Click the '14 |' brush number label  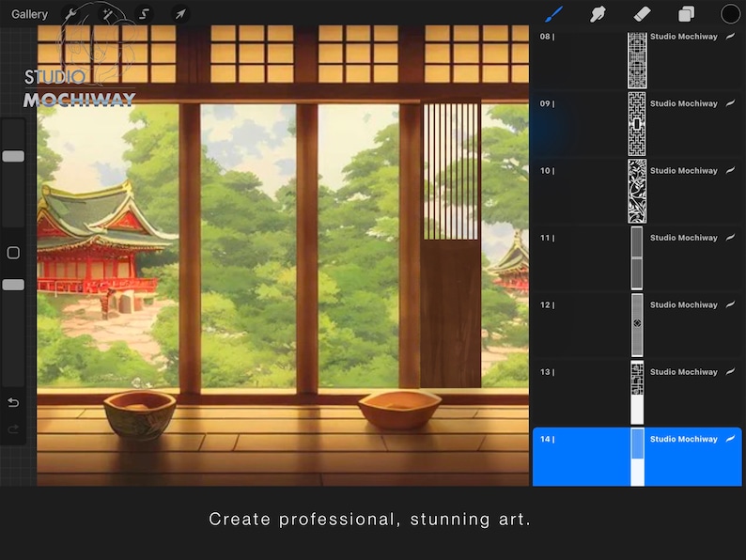click(547, 439)
